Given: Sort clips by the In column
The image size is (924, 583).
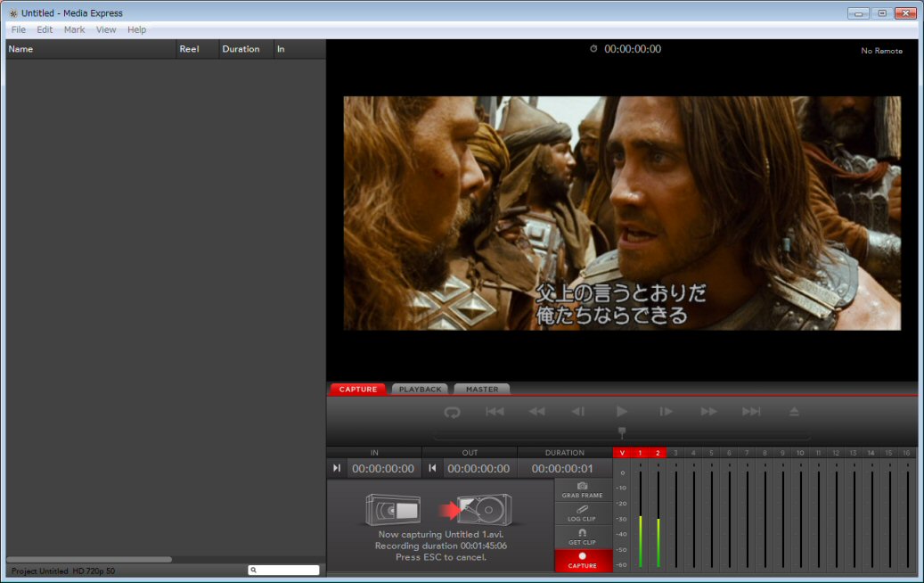Looking at the screenshot, I should click(299, 49).
